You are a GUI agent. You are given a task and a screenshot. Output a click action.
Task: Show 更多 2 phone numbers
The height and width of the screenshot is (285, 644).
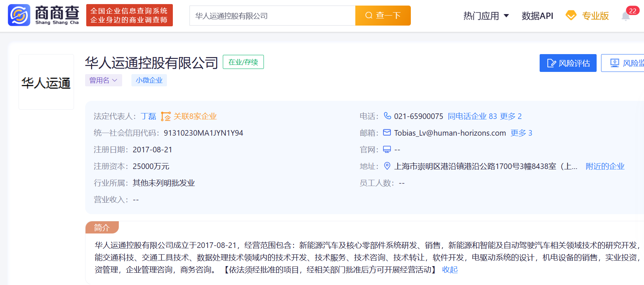click(x=511, y=116)
